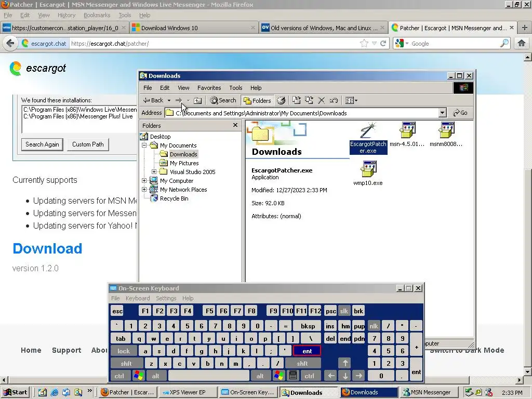Go up one folder level icon
This screenshot has width=532, height=399.
tap(198, 100)
